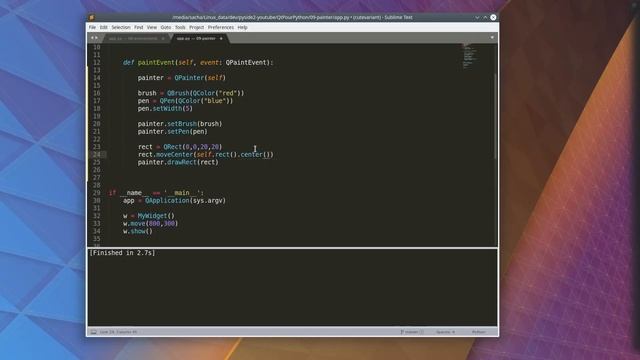The height and width of the screenshot is (360, 640).
Task: Toggle the side bar icon in status bar
Action: 93,332
